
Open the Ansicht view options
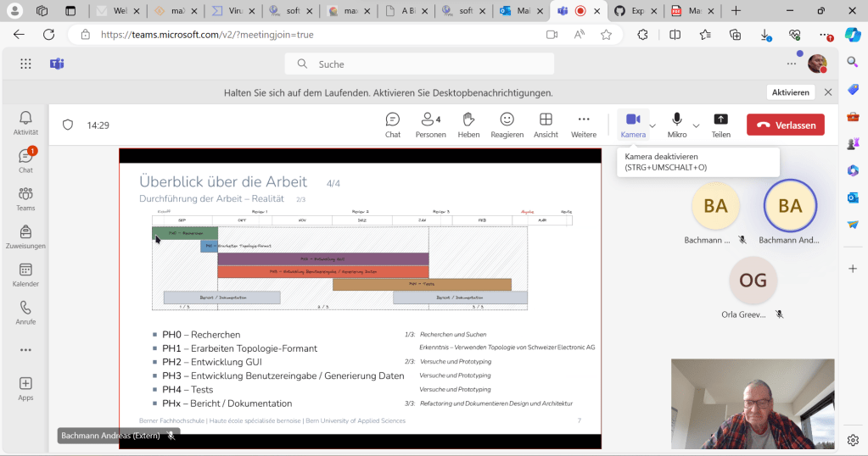point(546,125)
